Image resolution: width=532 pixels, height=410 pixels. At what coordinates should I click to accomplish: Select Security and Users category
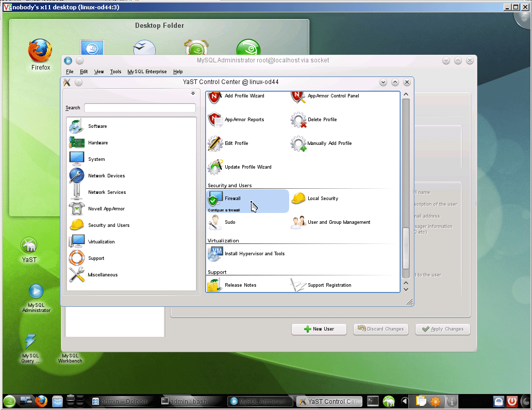[x=99, y=225]
